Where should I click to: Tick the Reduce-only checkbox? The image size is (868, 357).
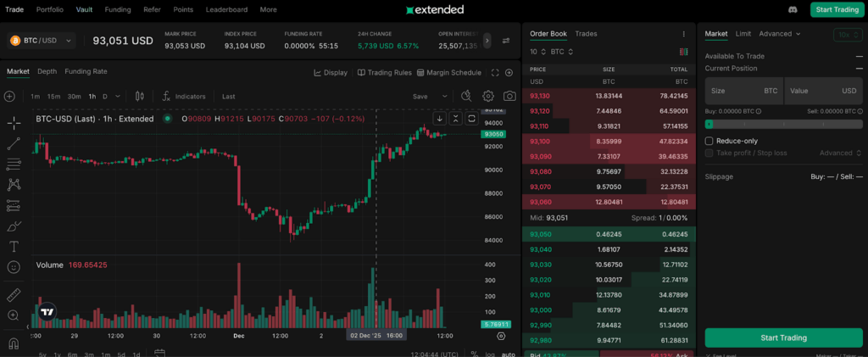pyautogui.click(x=709, y=141)
